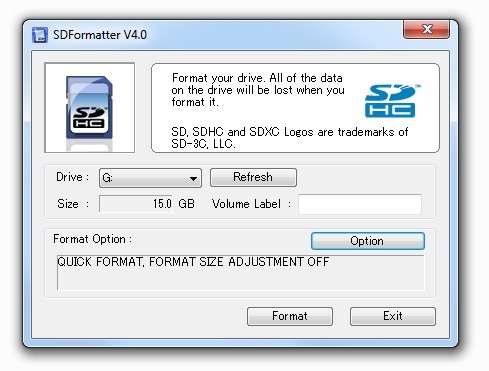This screenshot has width=489, height=371.
Task: Click the Size field showing 15.0
Action: (x=136, y=203)
